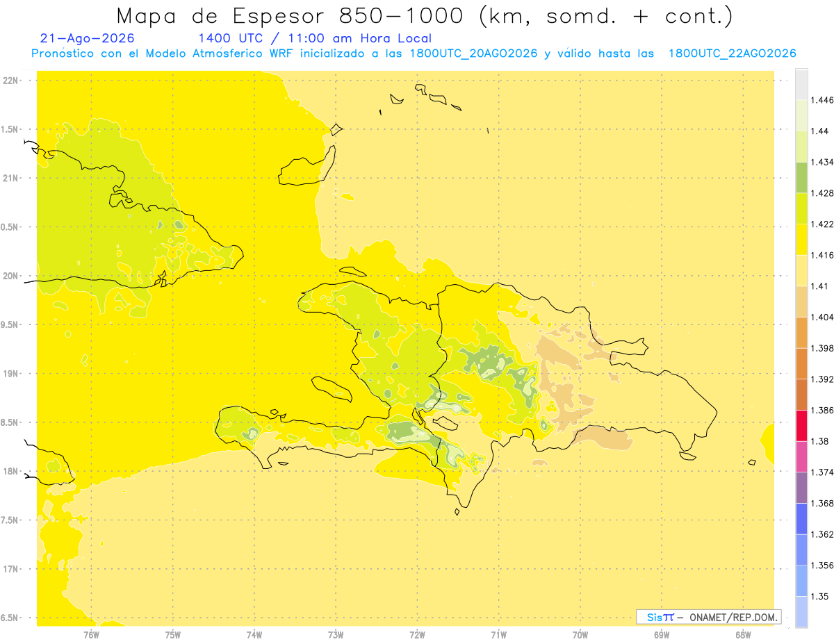834x644 pixels.
Task: Click the longitude label 69W
Action: click(x=662, y=635)
